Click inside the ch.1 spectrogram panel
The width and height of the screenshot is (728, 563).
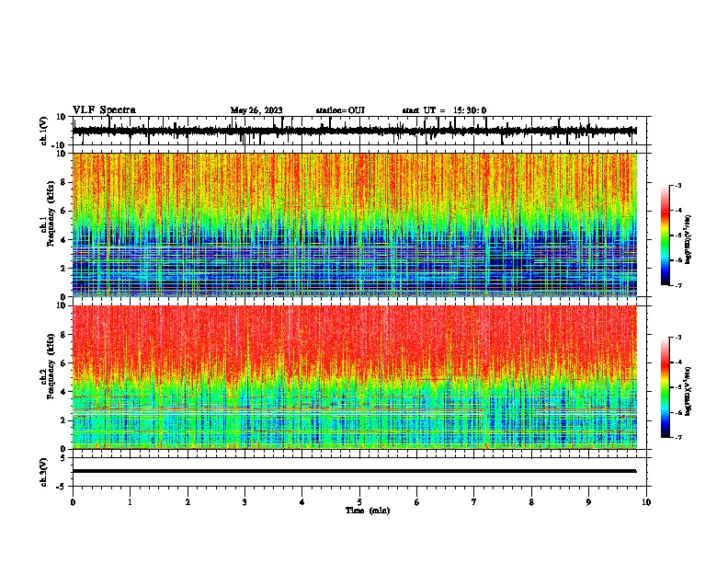tap(354, 224)
